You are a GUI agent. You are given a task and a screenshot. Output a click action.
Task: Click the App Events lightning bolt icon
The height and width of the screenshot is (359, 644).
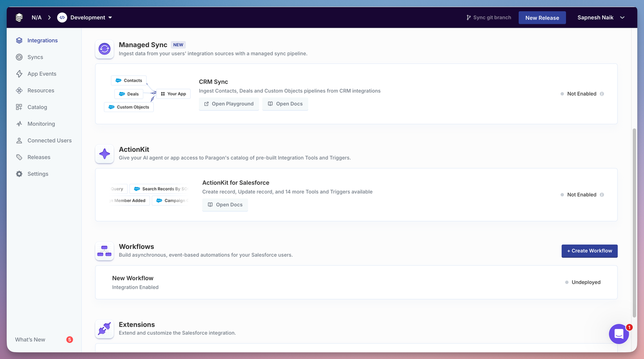[19, 74]
